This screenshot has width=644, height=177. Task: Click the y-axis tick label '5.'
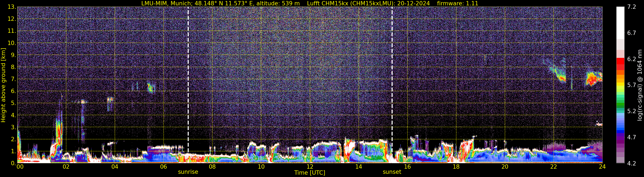pyautogui.click(x=13, y=103)
